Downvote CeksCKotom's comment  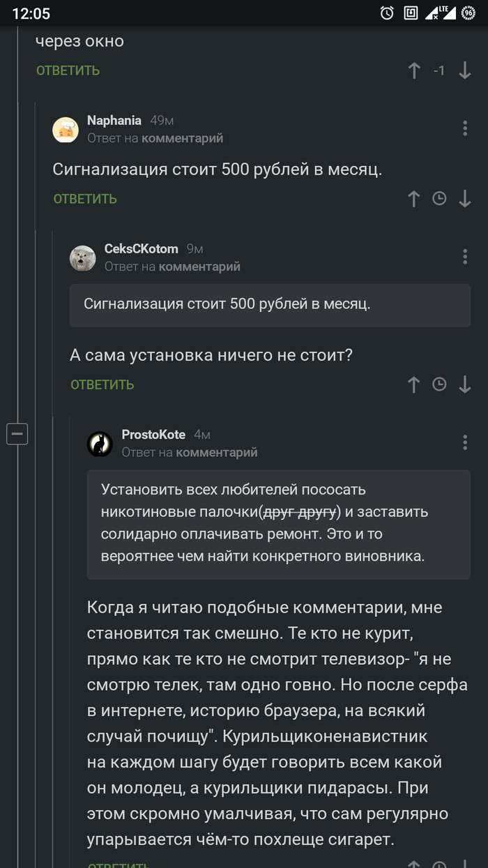coord(465,384)
